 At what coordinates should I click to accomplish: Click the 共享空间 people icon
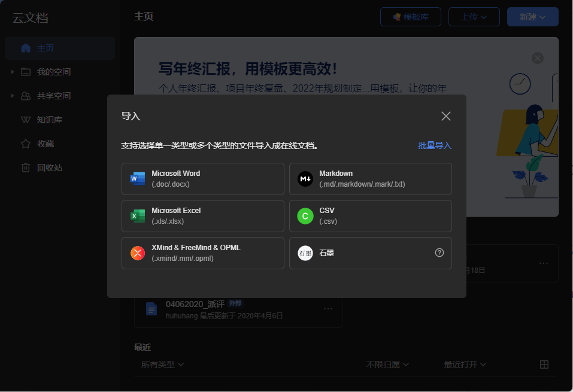pos(26,96)
